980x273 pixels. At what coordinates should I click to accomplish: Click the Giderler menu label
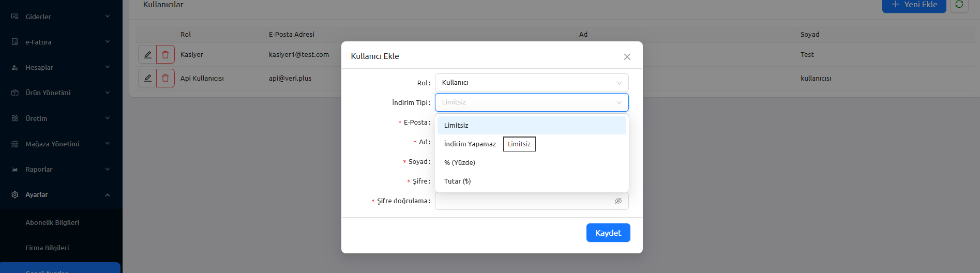(38, 17)
